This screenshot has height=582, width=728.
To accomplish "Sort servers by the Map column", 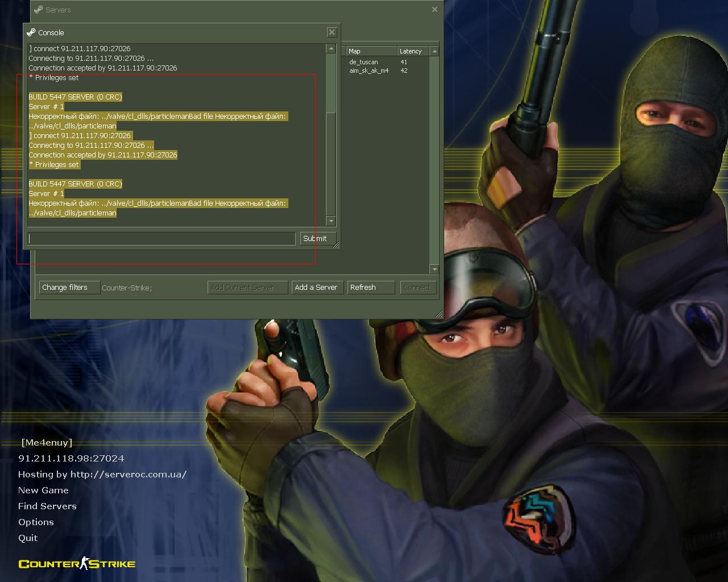I will [x=371, y=51].
